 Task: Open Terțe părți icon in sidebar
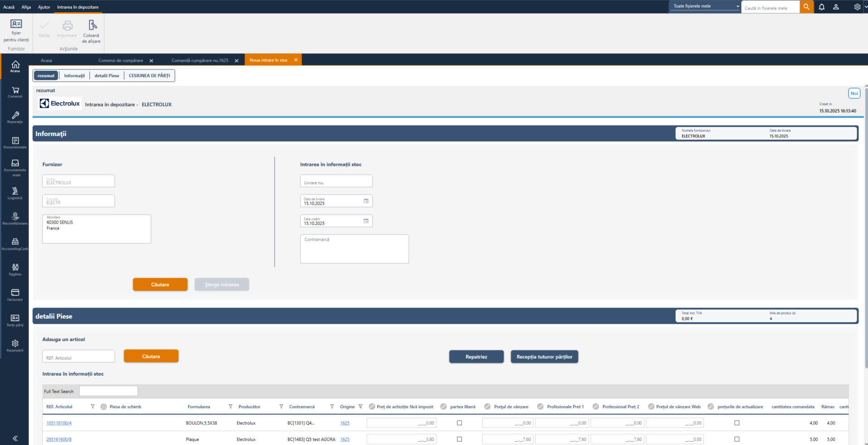click(x=15, y=318)
